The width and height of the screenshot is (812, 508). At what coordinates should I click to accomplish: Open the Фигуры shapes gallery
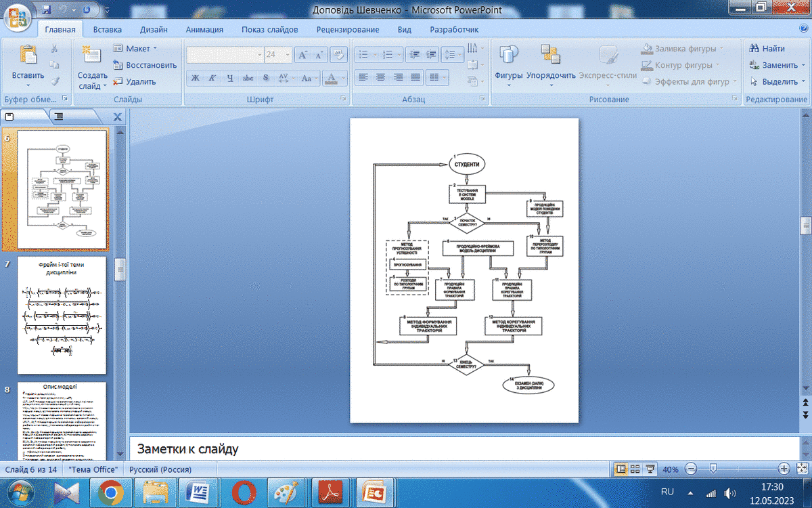(509, 66)
